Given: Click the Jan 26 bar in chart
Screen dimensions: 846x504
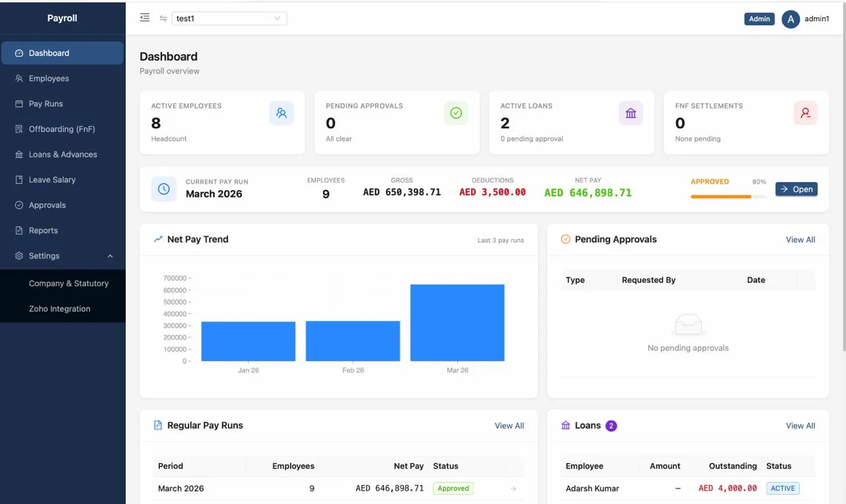Looking at the screenshot, I should tap(249, 342).
